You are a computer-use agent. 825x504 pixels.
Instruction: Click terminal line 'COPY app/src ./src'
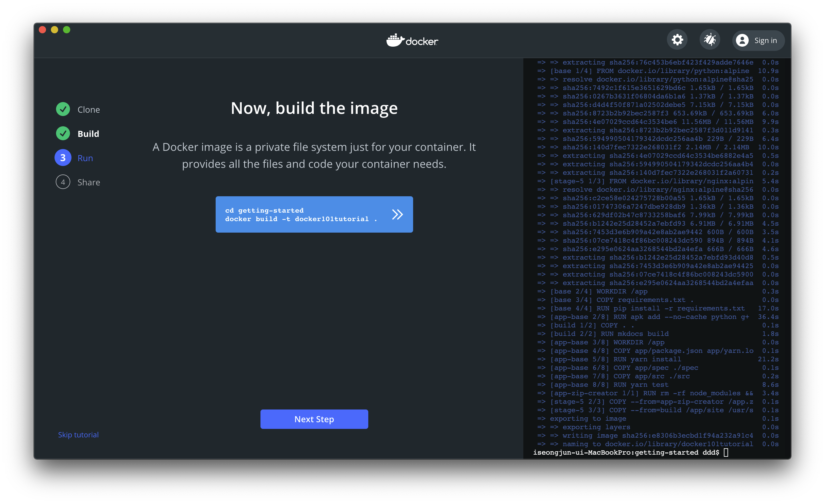point(658,376)
